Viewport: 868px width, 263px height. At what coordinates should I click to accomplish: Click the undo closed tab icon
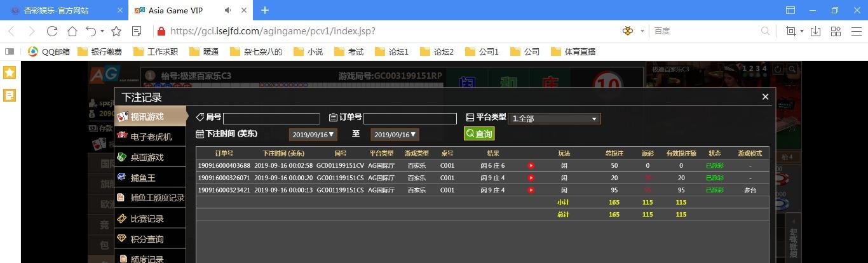point(92,31)
